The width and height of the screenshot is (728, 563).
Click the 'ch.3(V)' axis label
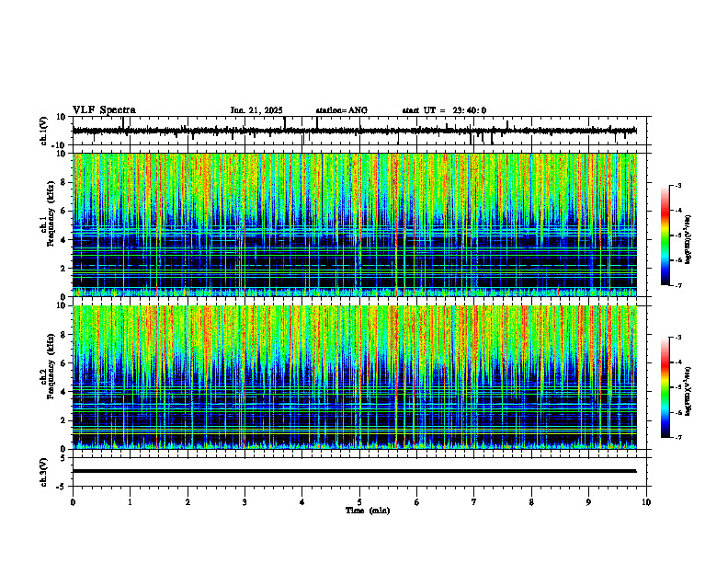[x=44, y=472]
